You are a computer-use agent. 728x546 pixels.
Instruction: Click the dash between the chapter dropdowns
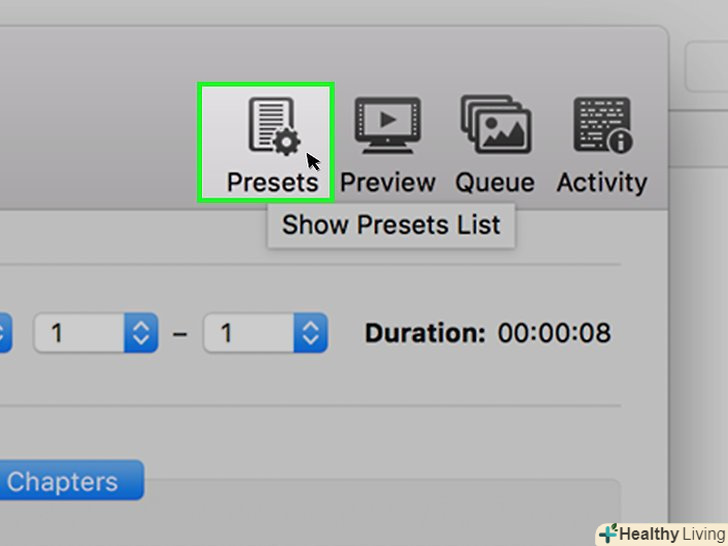[x=180, y=333]
